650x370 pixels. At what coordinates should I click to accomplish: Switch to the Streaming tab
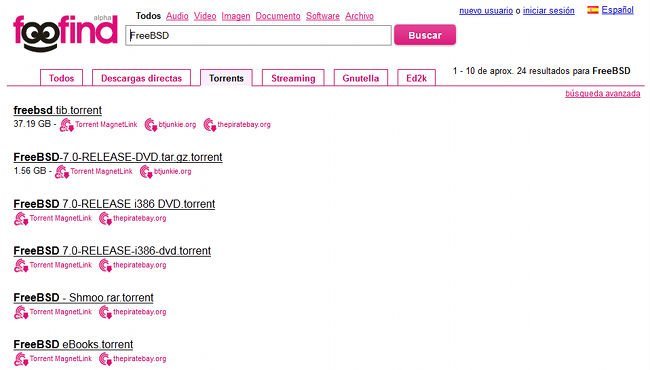[293, 78]
